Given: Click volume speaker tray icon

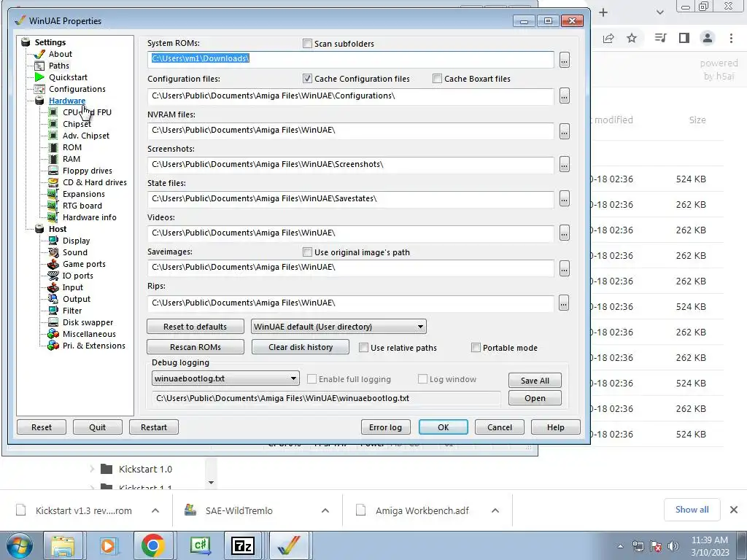Looking at the screenshot, I should (673, 546).
